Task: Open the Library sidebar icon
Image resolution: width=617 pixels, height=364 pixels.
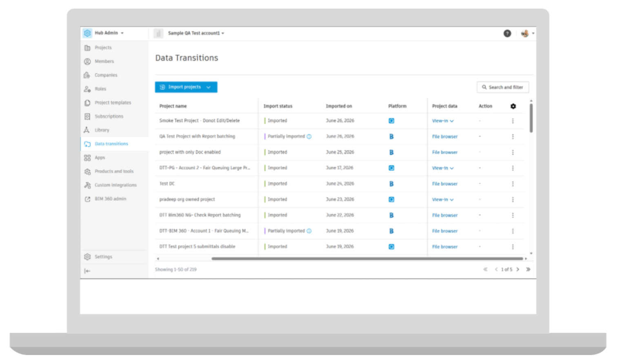Action: coord(87,130)
